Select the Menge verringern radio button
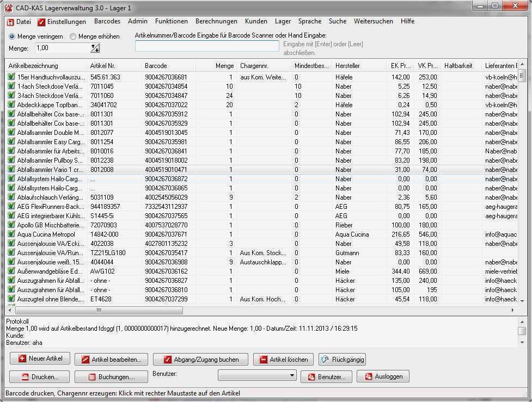This screenshot has width=532, height=402. tap(12, 36)
